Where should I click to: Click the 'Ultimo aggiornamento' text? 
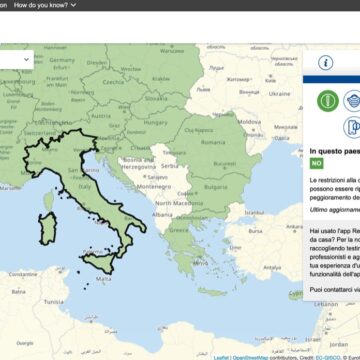tap(335, 210)
